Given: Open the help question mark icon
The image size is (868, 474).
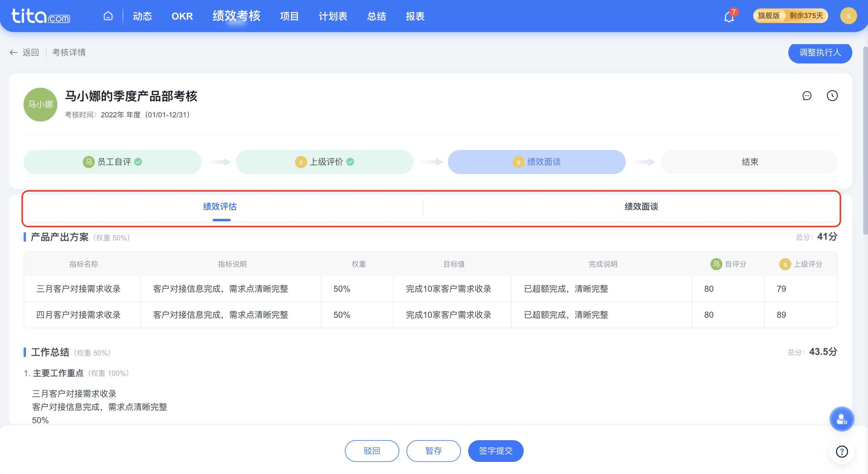Looking at the screenshot, I should (x=842, y=451).
